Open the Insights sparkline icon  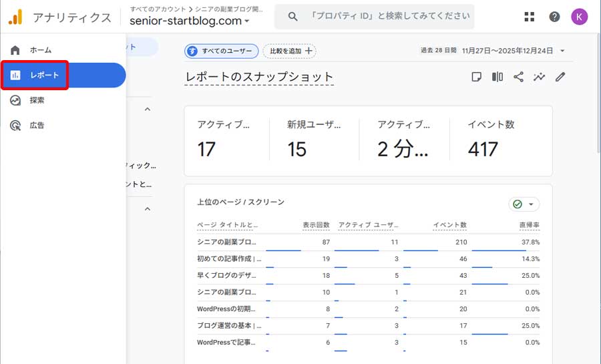coord(540,77)
